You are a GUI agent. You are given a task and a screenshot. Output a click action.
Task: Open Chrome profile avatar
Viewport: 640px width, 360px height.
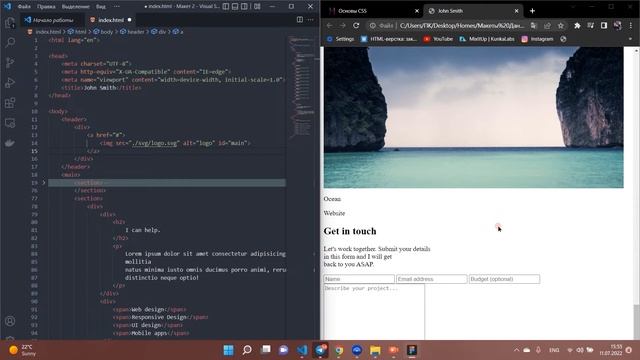point(618,25)
